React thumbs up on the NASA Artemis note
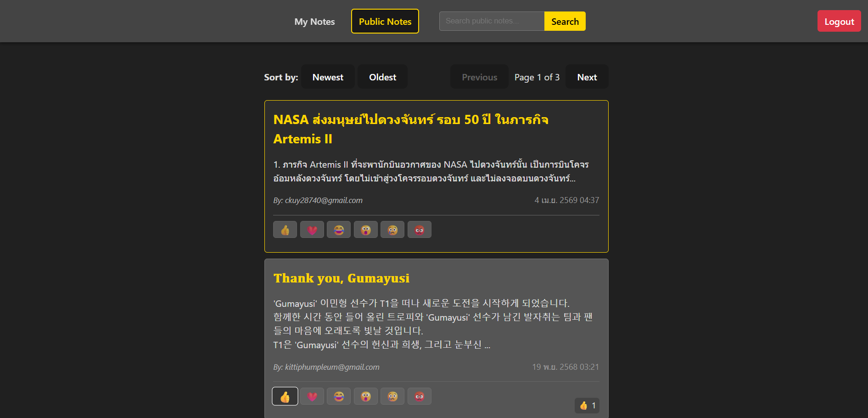Image resolution: width=868 pixels, height=418 pixels. pos(285,230)
